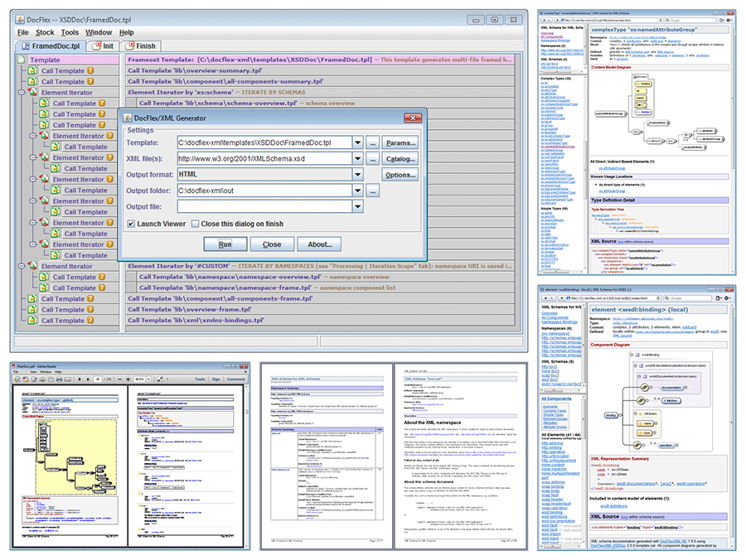Screen dimensions: 746x560
Task: Open the Stock menu
Action: coord(45,32)
